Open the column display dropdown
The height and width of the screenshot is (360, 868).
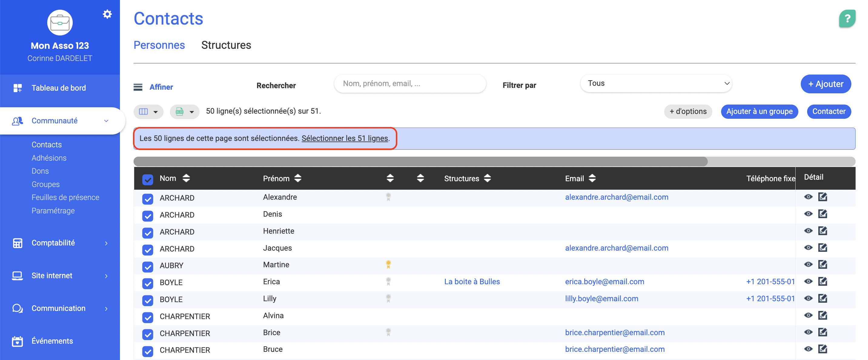coord(149,112)
